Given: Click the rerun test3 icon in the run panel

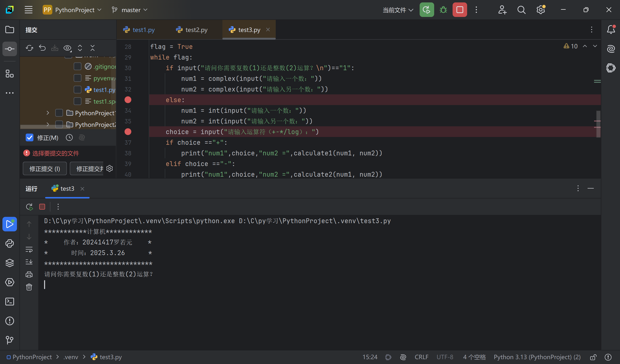Looking at the screenshot, I should (29, 207).
